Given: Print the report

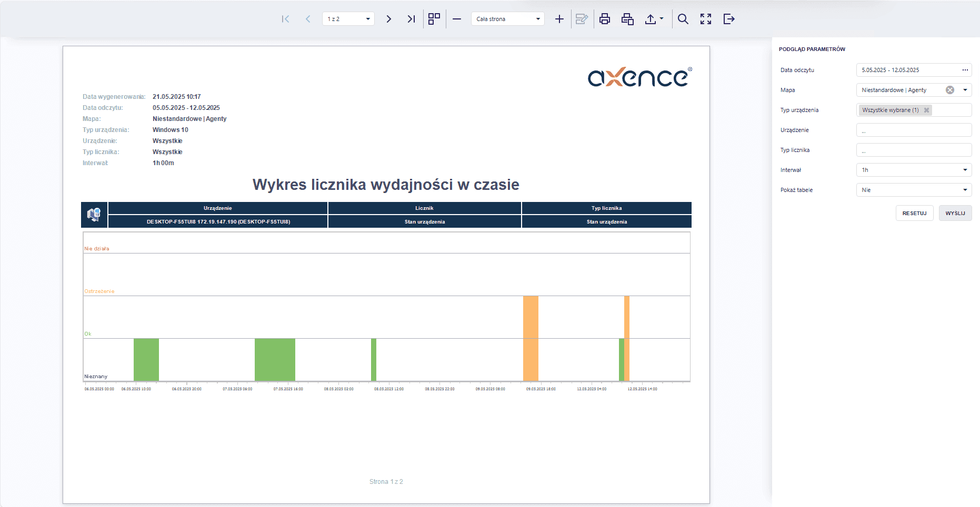Looking at the screenshot, I should click(605, 19).
